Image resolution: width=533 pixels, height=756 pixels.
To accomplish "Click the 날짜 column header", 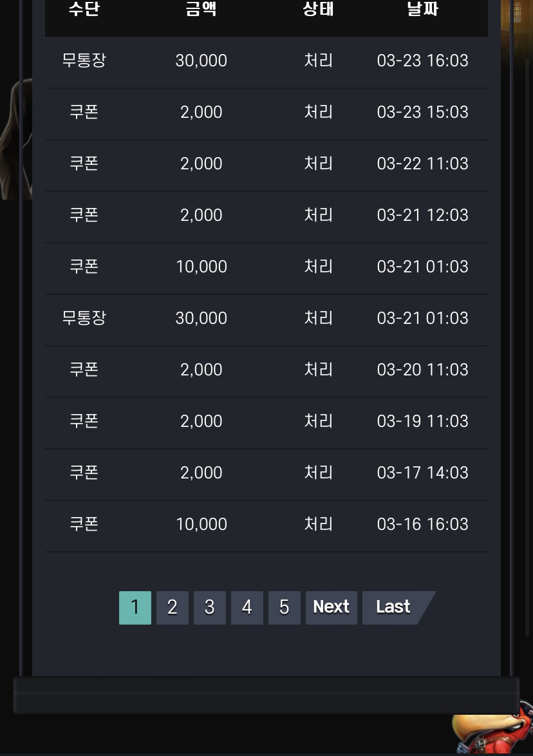I will point(423,9).
